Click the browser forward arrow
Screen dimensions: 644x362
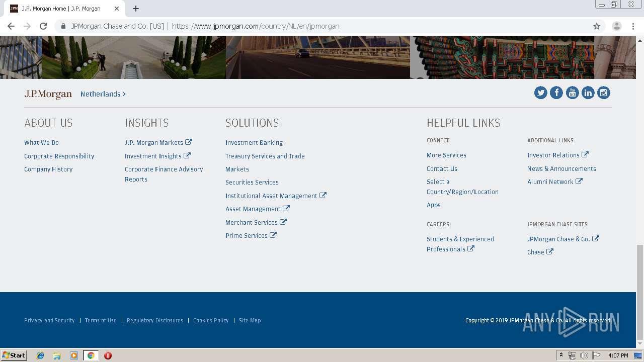pos(27,26)
